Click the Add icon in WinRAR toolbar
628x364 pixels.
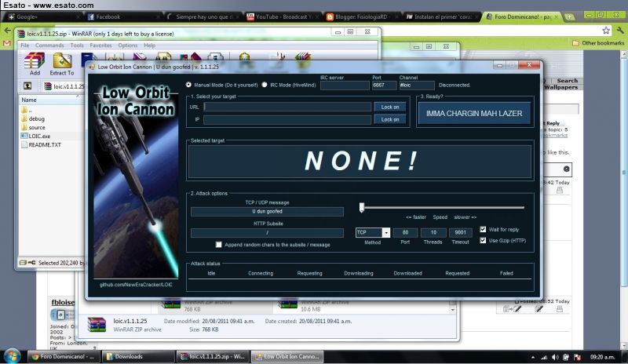point(35,61)
